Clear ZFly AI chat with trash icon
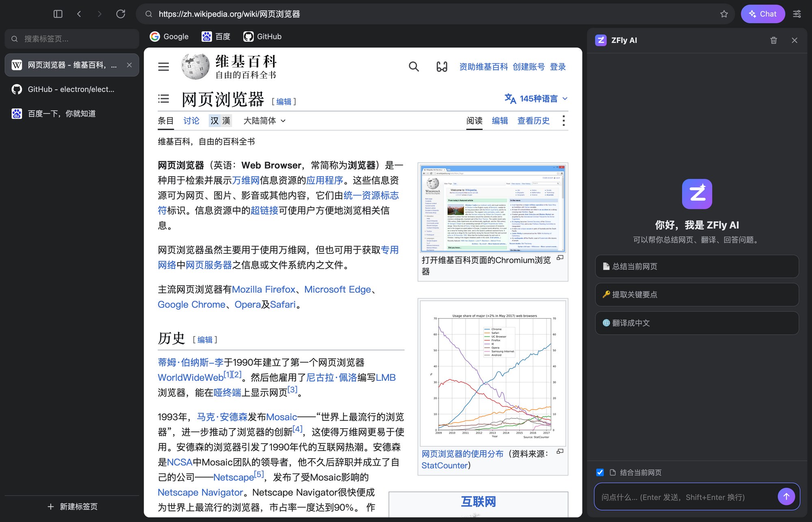 click(x=774, y=40)
